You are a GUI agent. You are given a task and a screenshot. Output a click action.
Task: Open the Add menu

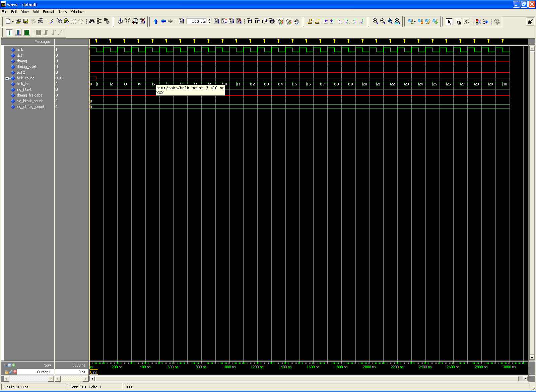pos(36,12)
